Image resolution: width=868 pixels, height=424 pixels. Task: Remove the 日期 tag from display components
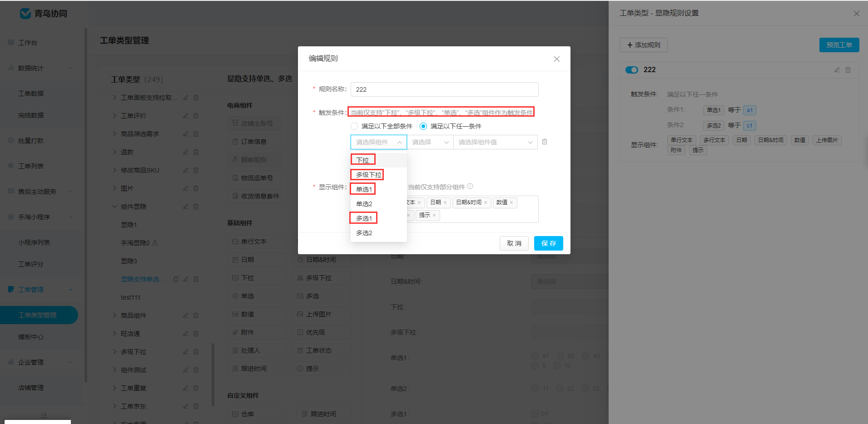[445, 202]
